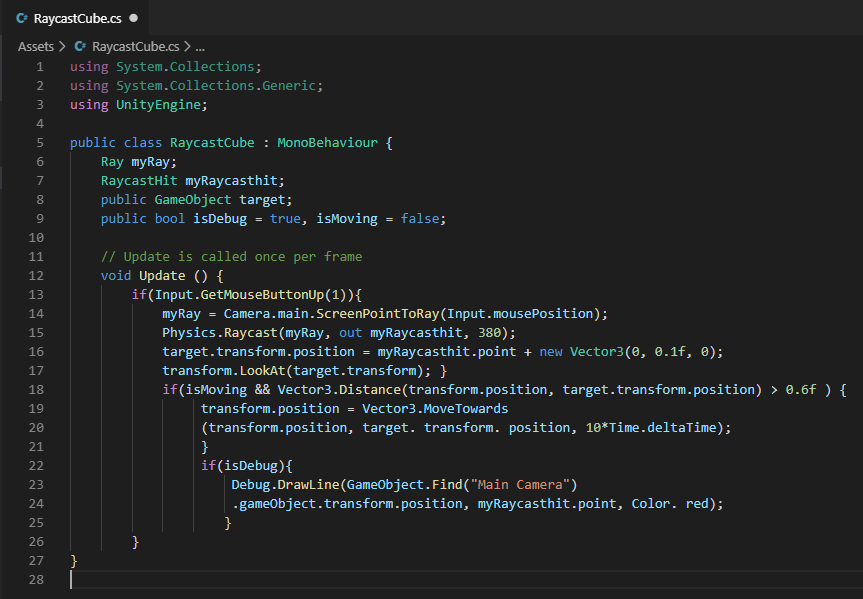Select the RaycastCube.cs editor tab
Screen dimensions: 863x599
74,18
